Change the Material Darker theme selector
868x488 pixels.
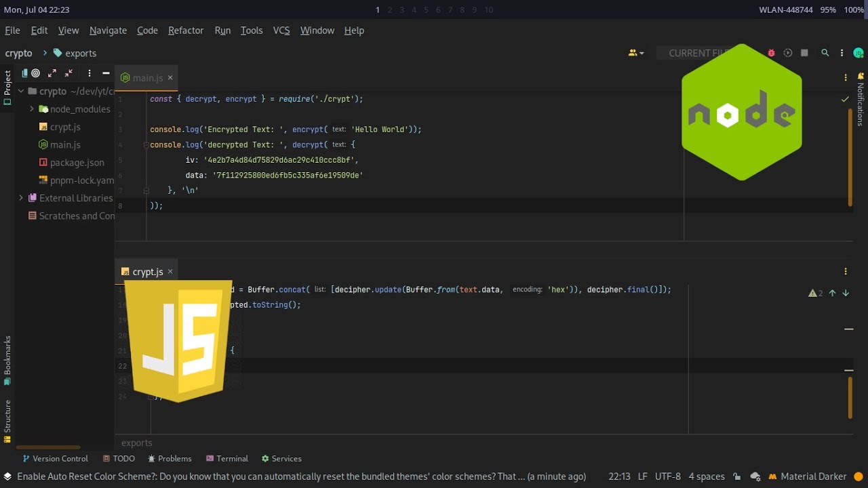807,476
